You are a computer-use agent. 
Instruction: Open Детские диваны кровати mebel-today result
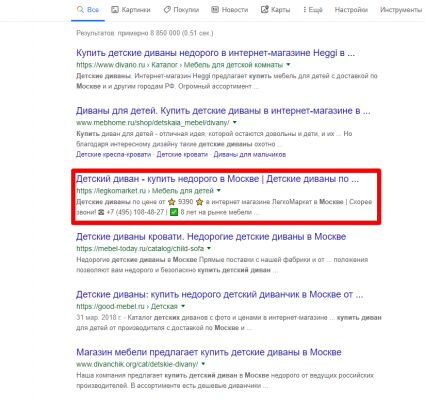click(x=211, y=237)
